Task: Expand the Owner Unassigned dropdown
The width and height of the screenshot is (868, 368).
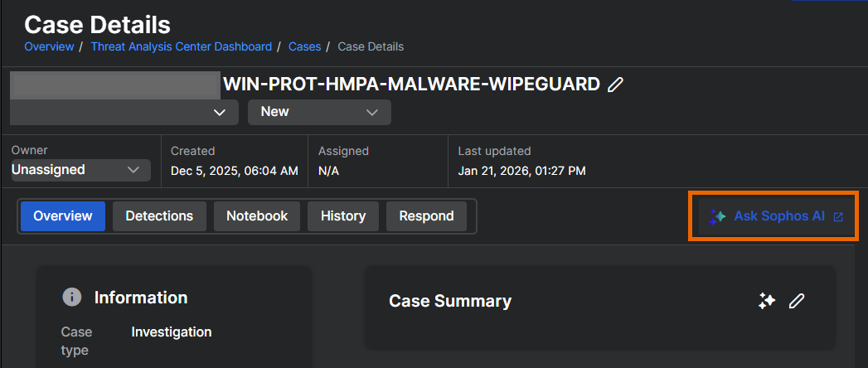Action: [x=80, y=170]
